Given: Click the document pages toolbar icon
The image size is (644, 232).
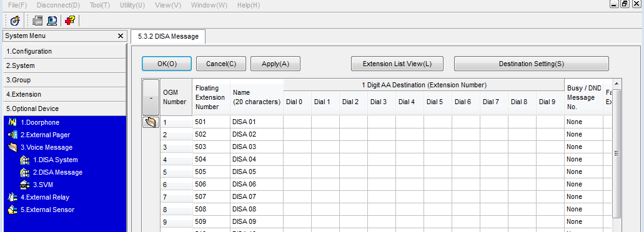Looking at the screenshot, I should (37, 21).
